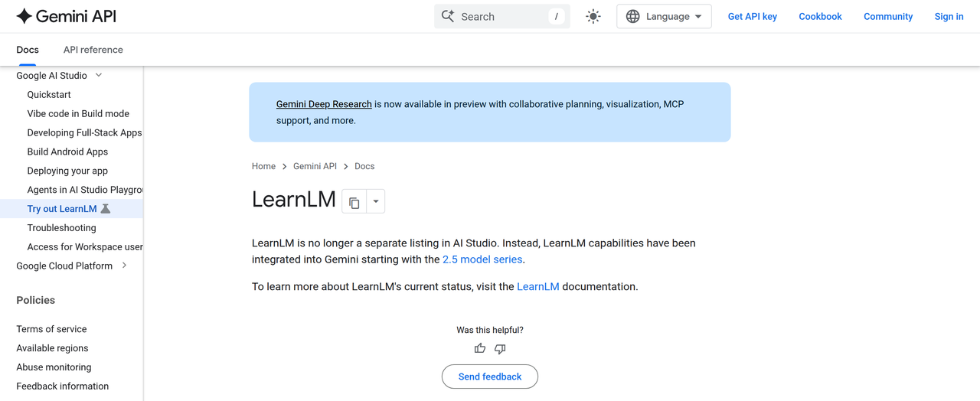Image resolution: width=980 pixels, height=401 pixels.
Task: Click the Gemini API star logo
Action: click(24, 16)
